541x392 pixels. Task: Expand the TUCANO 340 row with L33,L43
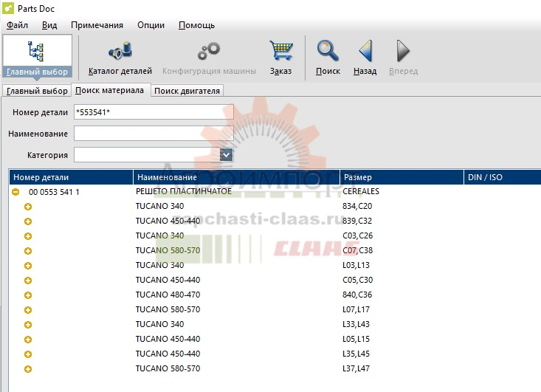point(28,325)
